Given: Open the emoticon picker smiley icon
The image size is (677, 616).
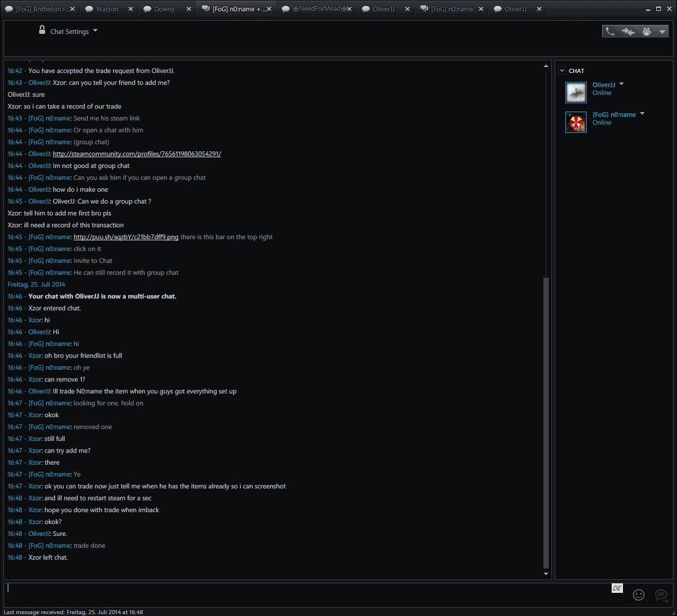Looking at the screenshot, I should 638,595.
